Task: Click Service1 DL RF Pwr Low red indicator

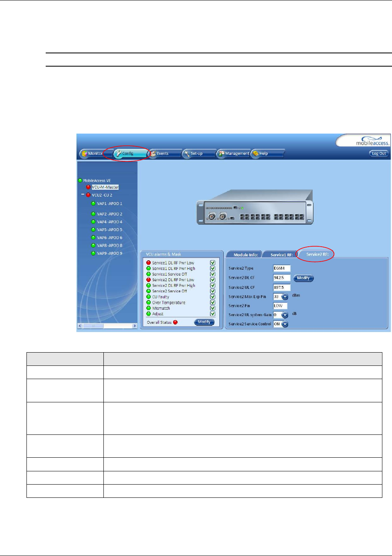Action: click(x=149, y=263)
